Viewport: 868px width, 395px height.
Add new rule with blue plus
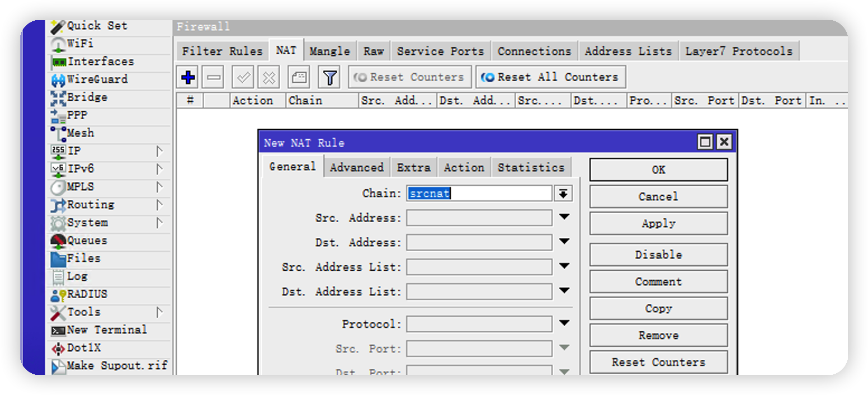pos(188,77)
